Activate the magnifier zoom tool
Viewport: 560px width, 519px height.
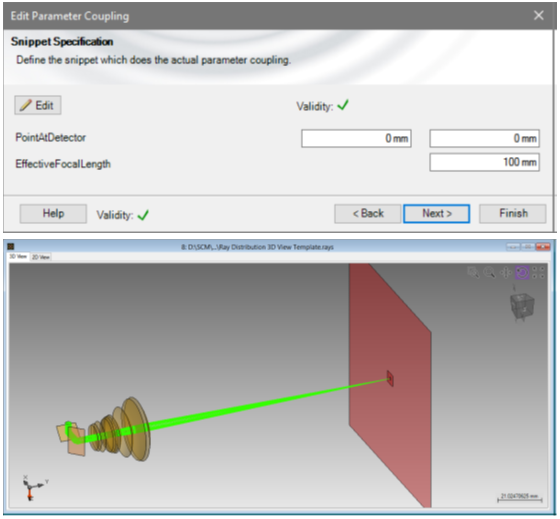pyautogui.click(x=489, y=273)
